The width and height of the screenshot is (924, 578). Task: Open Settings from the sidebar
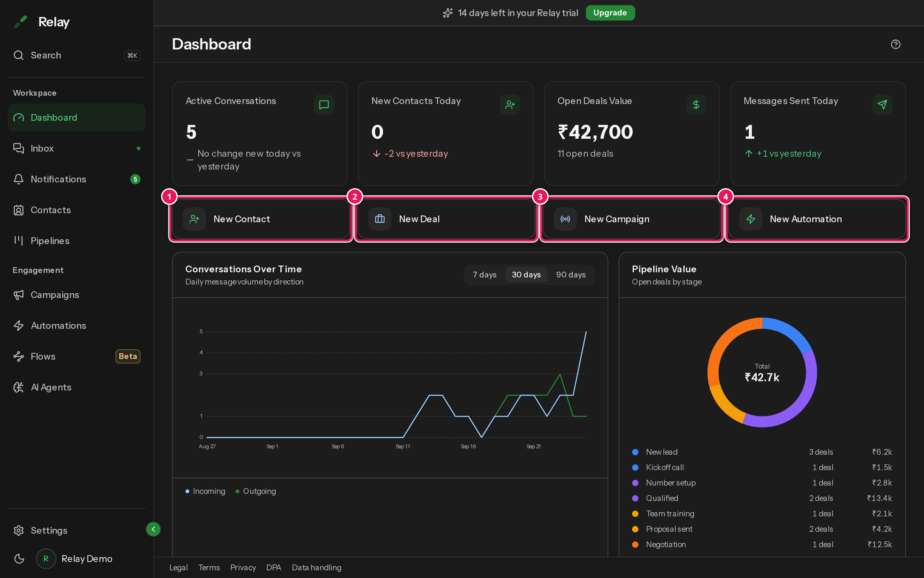[76, 530]
